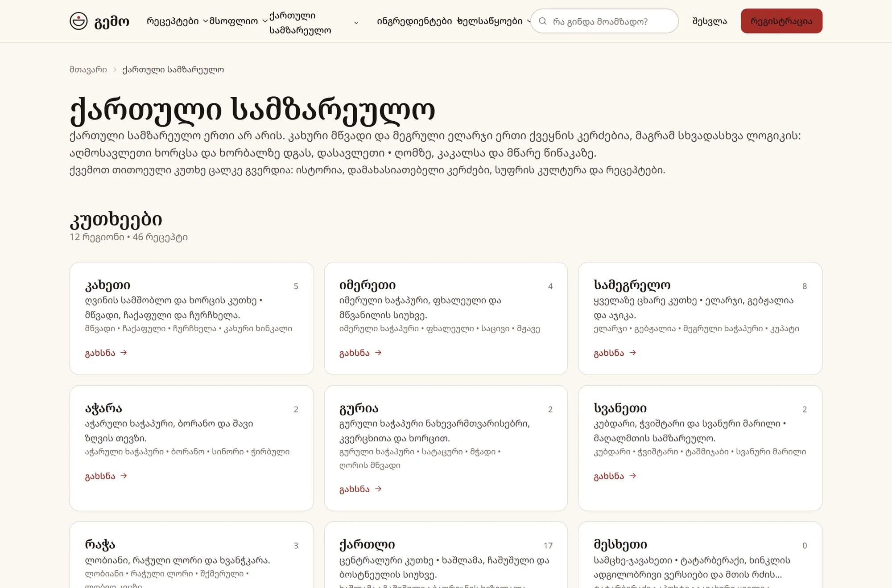Image resolution: width=892 pixels, height=588 pixels.
Task: Select the გურია card title
Action: pyautogui.click(x=359, y=408)
